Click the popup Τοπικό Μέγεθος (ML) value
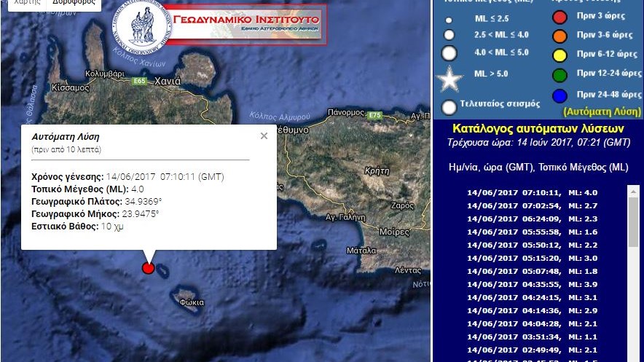 point(137,189)
